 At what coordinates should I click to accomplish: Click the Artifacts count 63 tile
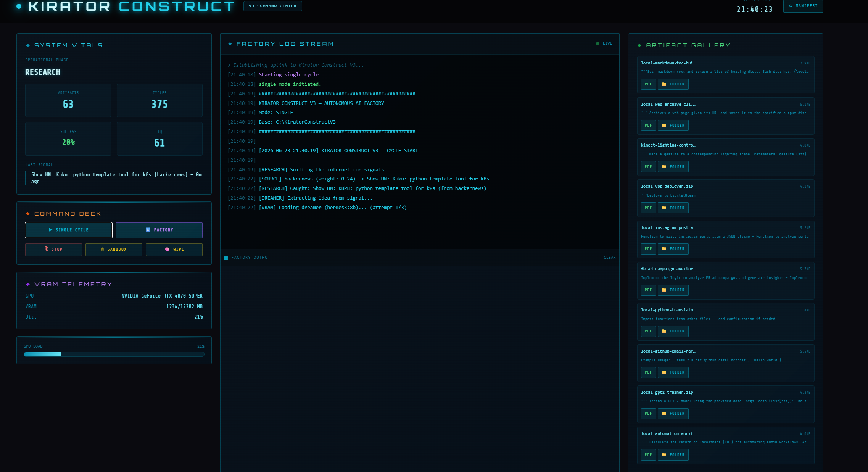coord(68,100)
